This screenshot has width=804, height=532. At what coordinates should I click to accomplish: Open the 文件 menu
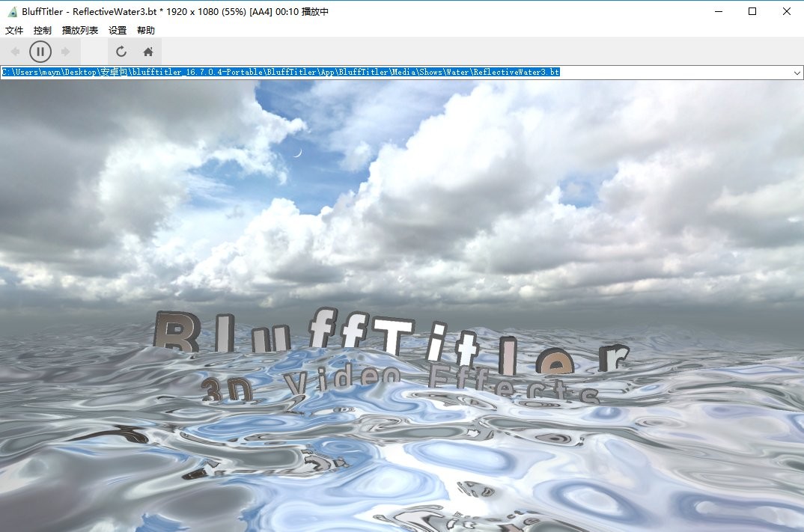(13, 30)
